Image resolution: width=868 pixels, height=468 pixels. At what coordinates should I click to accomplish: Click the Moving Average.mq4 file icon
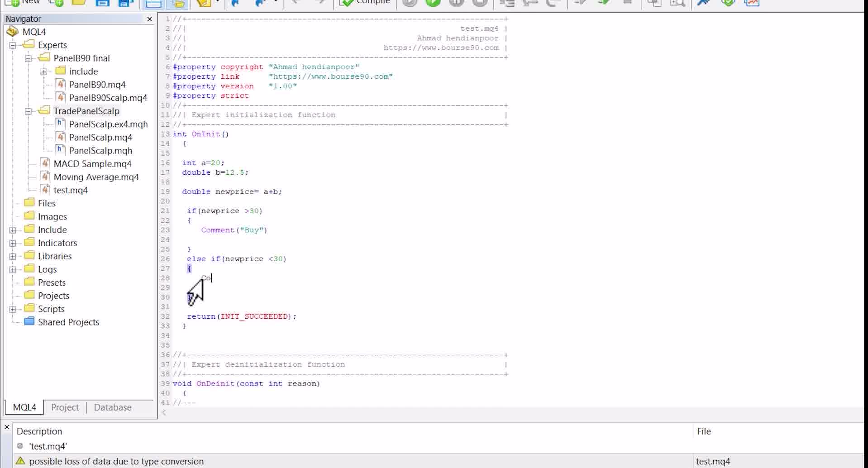pos(45,176)
